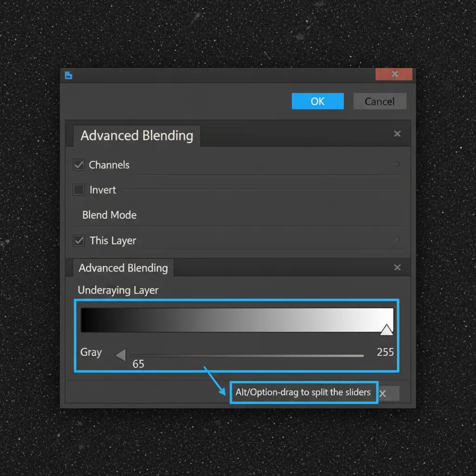Close the lower Advanced Blending panel
The width and height of the screenshot is (476, 476).
tap(397, 267)
